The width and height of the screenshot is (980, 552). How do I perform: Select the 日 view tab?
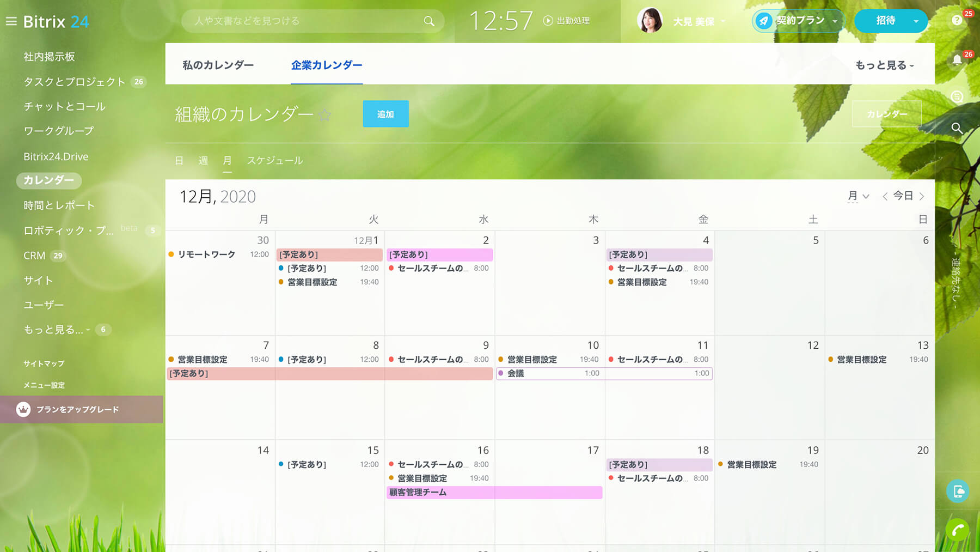179,161
